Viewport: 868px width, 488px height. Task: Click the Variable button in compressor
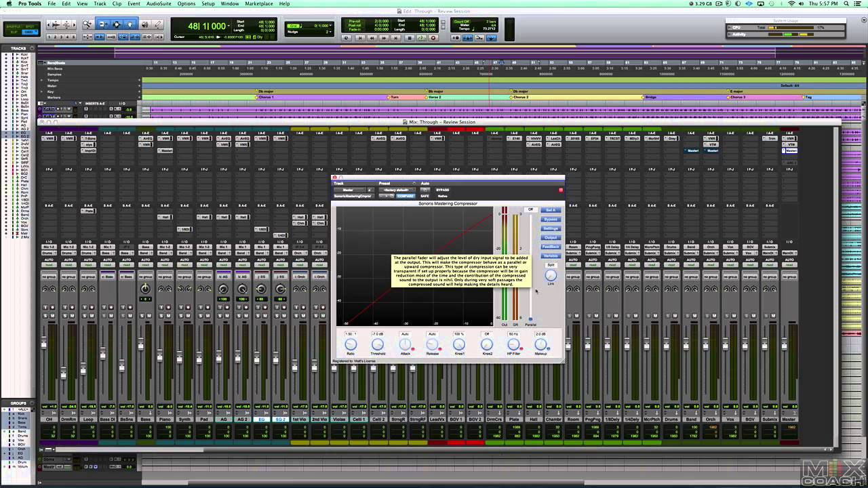coord(551,256)
